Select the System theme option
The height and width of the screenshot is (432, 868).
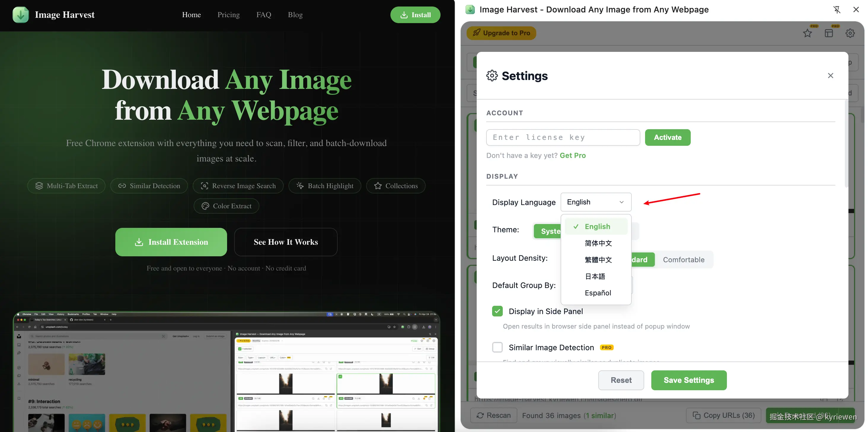coord(548,231)
